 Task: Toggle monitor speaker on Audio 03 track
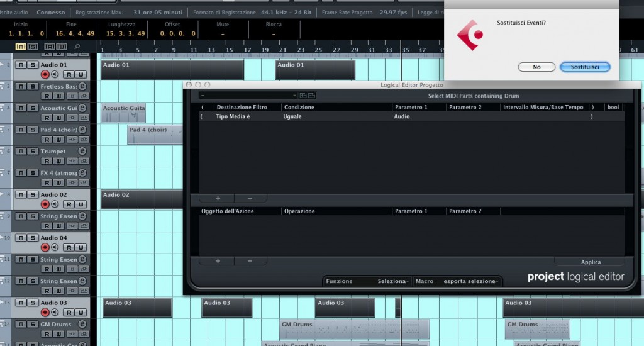coord(55,312)
